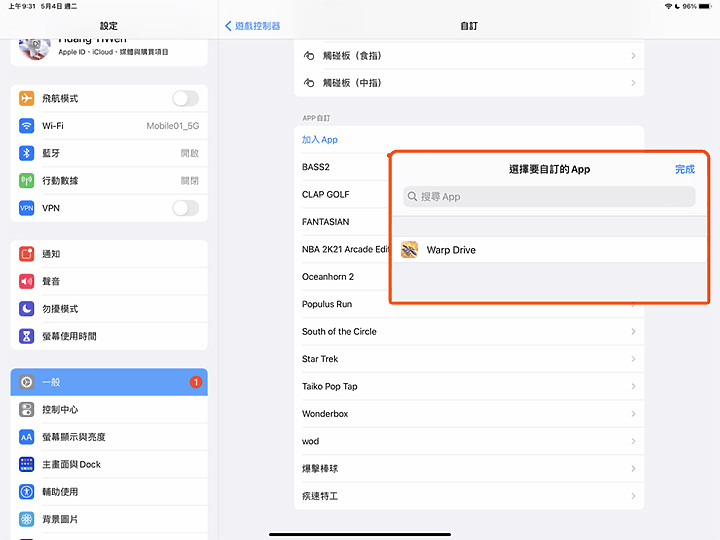Image resolution: width=720 pixels, height=540 pixels.
Task: Tap the home indicator bar at bottom
Action: click(x=360, y=534)
